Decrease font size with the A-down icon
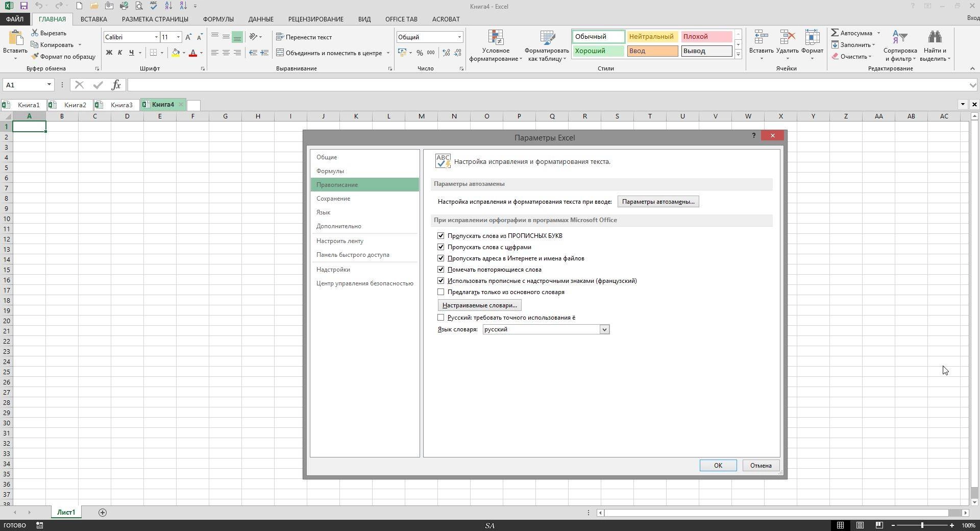Screen dimensions: 980x531 pos(200,37)
